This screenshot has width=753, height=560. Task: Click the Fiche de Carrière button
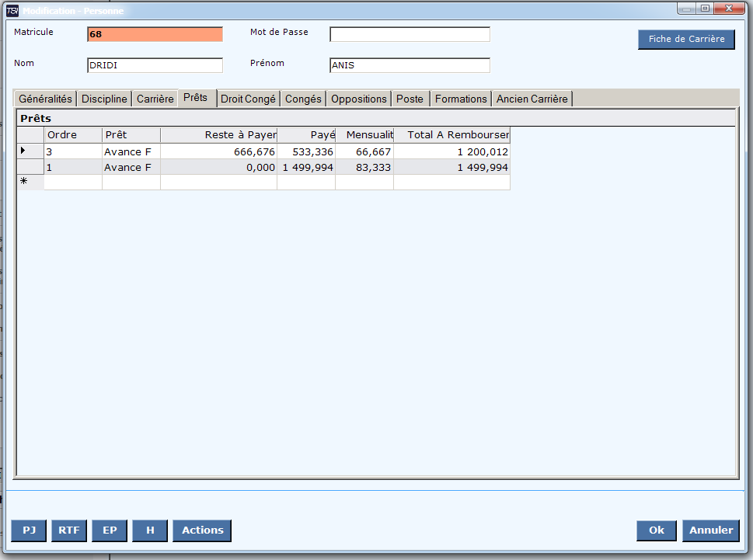tap(686, 40)
